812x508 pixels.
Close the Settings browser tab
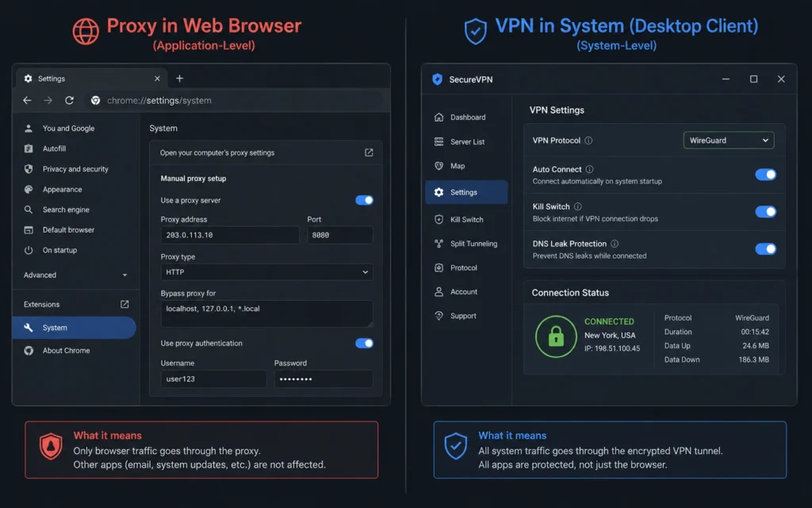click(x=158, y=79)
